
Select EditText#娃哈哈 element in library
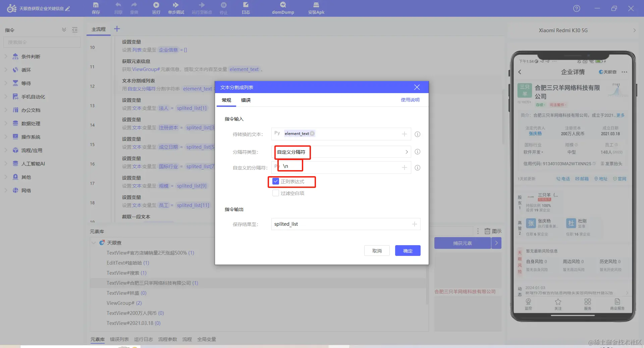click(128, 263)
